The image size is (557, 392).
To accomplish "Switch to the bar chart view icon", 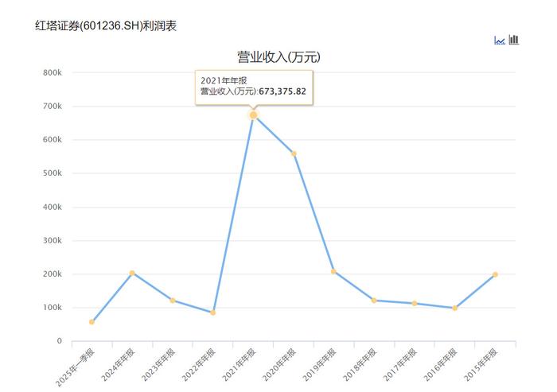I will (514, 40).
